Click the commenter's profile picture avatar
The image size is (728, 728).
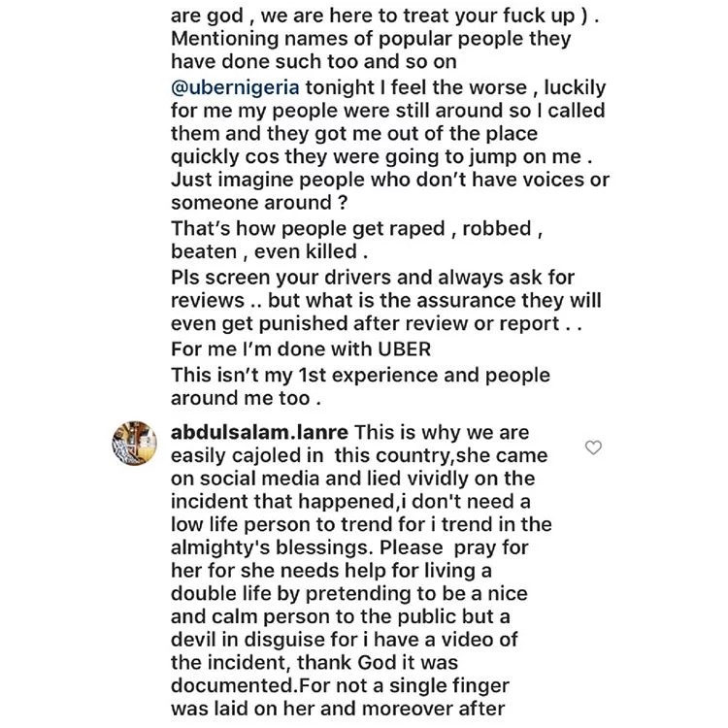[135, 443]
